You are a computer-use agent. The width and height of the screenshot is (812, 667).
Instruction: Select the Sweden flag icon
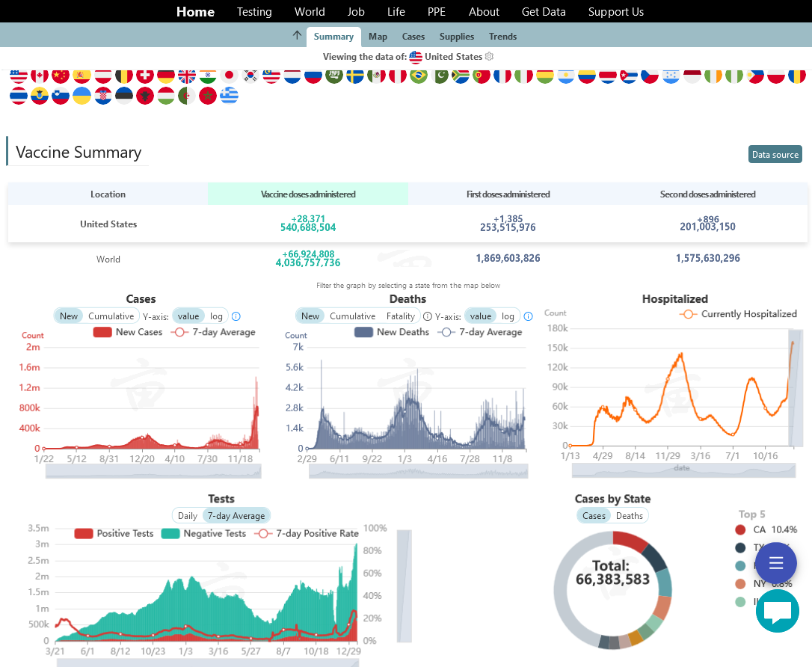click(x=355, y=76)
